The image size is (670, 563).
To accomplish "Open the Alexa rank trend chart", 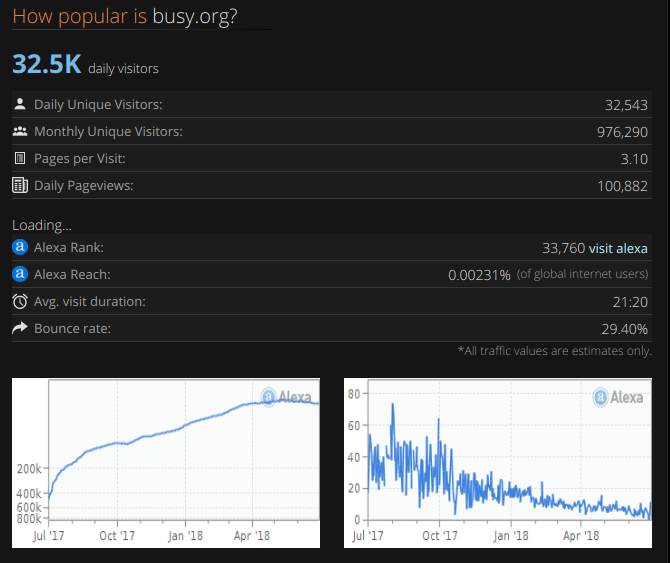I will point(166,463).
